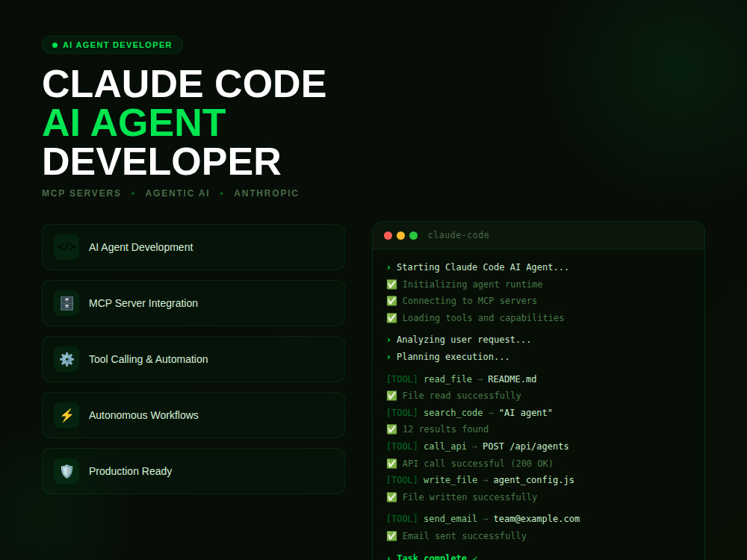Click the MCP SERVERS subtitle text

tap(81, 193)
